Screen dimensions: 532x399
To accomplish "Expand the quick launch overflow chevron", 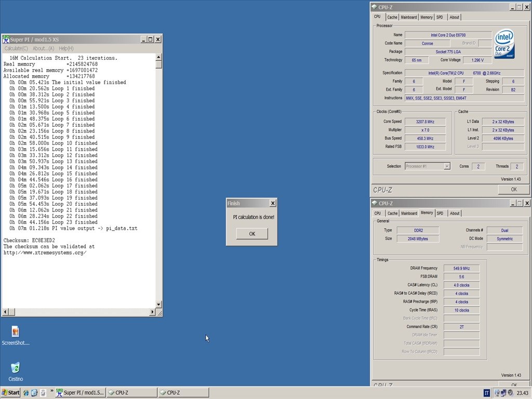I will pyautogui.click(x=51, y=391).
